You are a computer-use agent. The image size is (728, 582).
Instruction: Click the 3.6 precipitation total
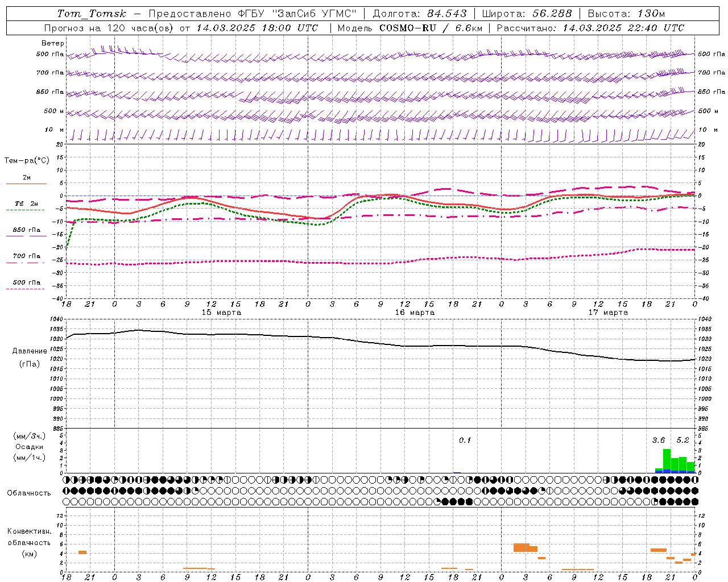[x=659, y=440]
